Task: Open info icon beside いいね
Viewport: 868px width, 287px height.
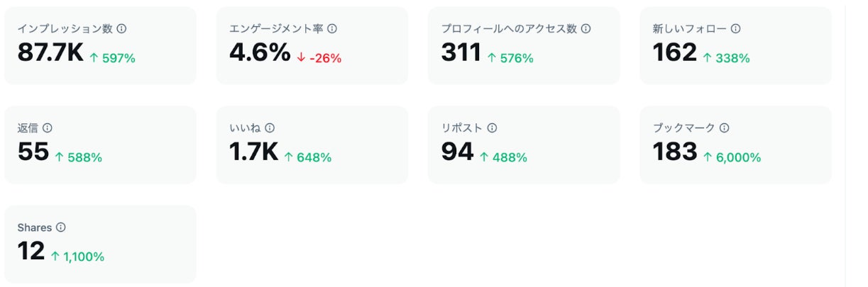Action: (x=270, y=128)
